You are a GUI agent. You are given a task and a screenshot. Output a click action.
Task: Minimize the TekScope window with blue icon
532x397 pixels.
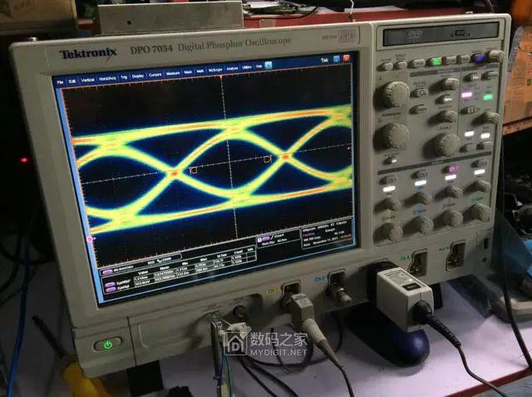(x=336, y=59)
